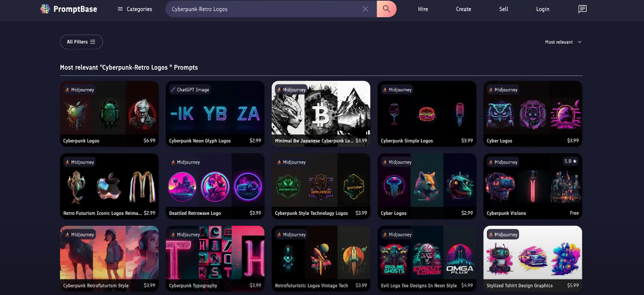The image size is (644, 295).
Task: Open Stylized Tshirt Design Graphics card
Action: [x=532, y=259]
